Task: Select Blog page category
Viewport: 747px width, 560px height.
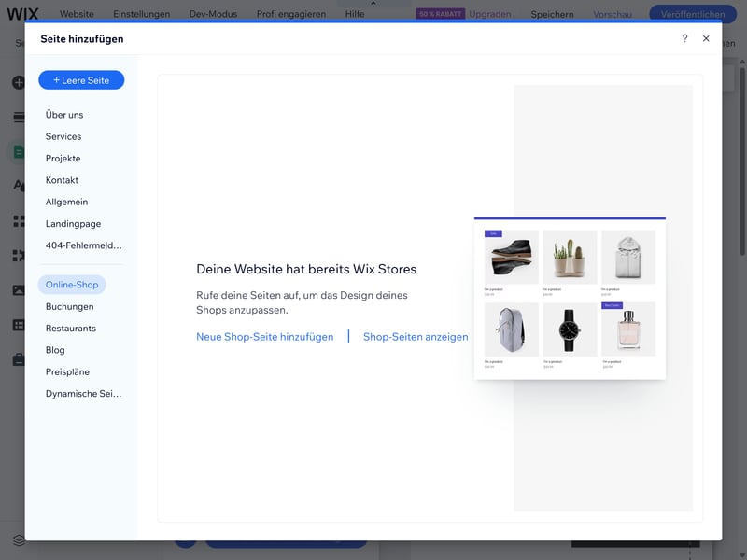Action: [x=56, y=350]
